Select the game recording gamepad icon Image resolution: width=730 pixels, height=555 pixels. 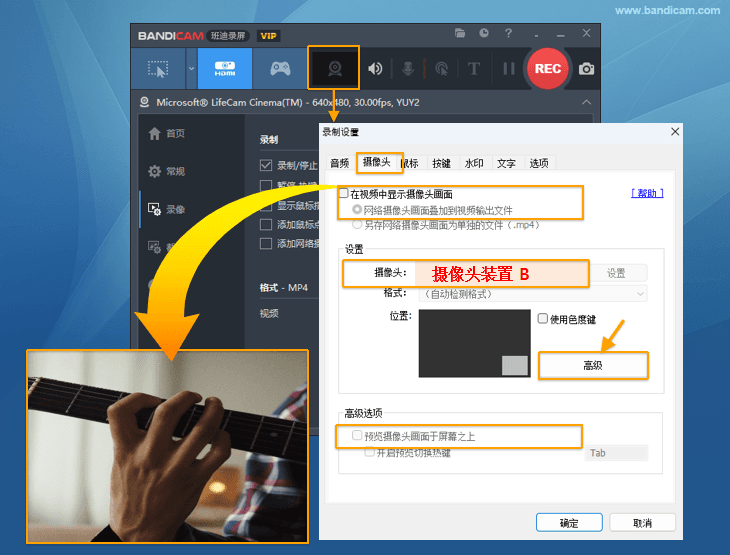coord(278,69)
